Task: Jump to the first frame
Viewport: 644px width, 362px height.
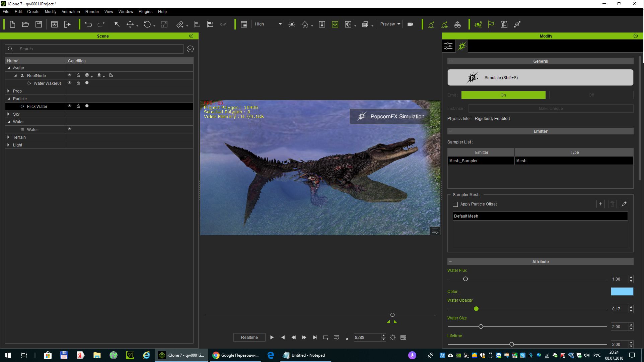Action: click(283, 338)
